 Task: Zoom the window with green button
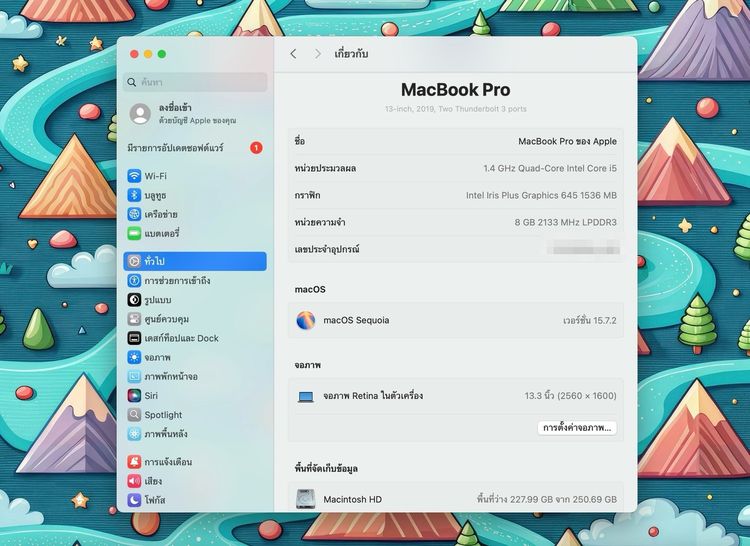pyautogui.click(x=162, y=54)
